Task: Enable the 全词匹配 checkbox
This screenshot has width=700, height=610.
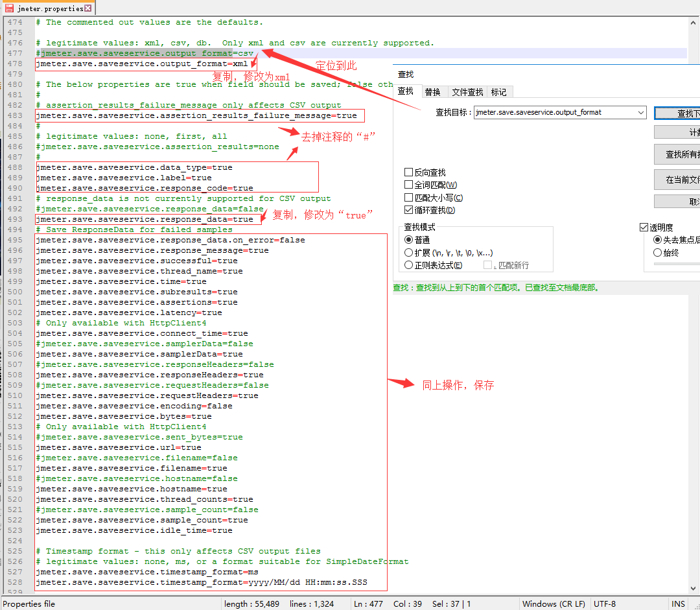Action: 408,185
